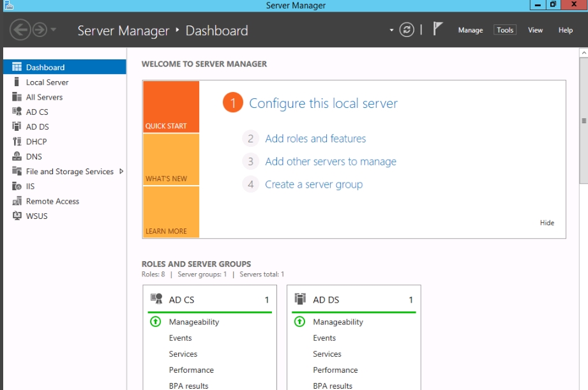Click the step 3 circle

(x=250, y=161)
